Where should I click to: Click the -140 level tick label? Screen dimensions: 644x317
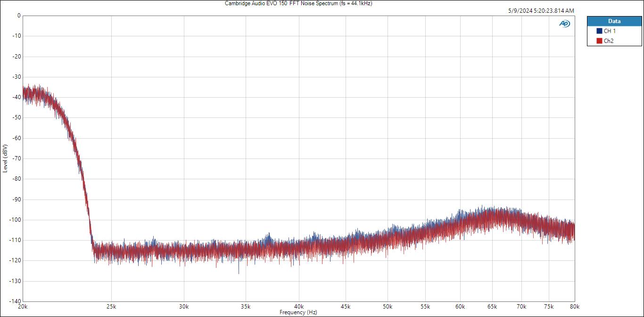pyautogui.click(x=15, y=301)
